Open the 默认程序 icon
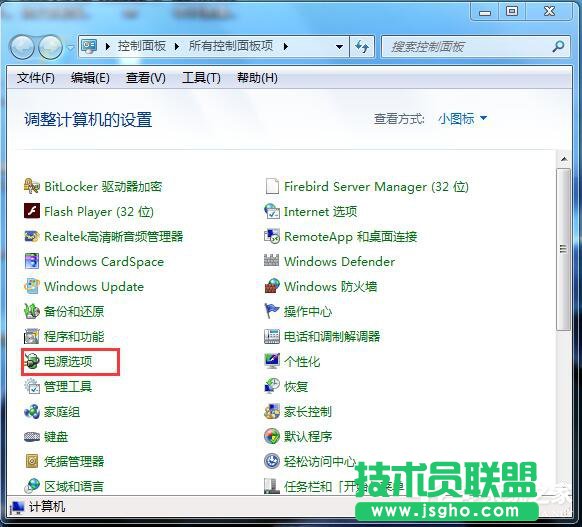The width and height of the screenshot is (582, 527). click(x=272, y=436)
